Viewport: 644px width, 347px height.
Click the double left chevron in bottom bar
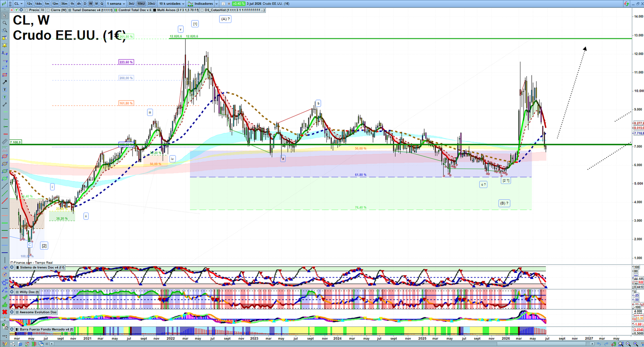[x=47, y=344]
